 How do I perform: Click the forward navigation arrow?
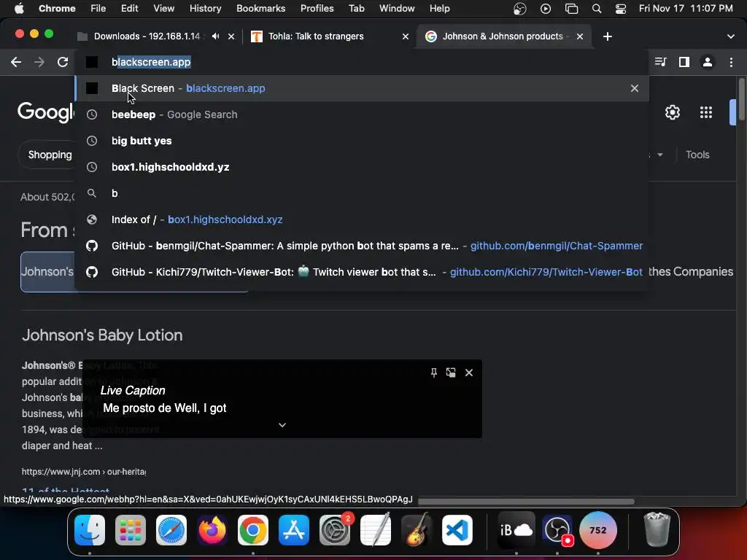pyautogui.click(x=39, y=62)
